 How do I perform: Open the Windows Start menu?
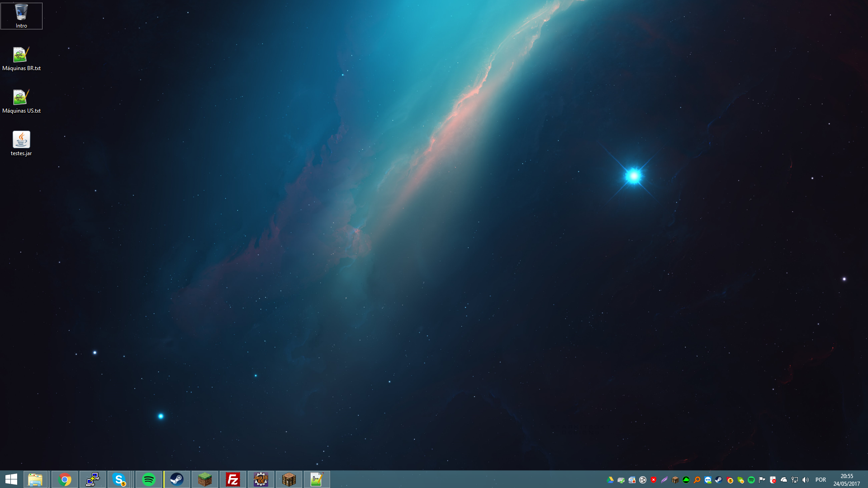pos(11,479)
